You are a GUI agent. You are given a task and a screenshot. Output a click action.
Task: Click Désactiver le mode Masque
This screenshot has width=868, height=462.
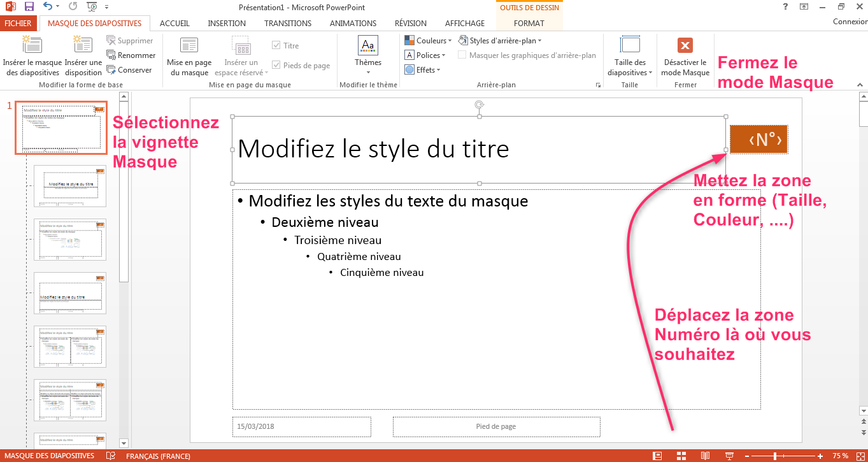685,55
